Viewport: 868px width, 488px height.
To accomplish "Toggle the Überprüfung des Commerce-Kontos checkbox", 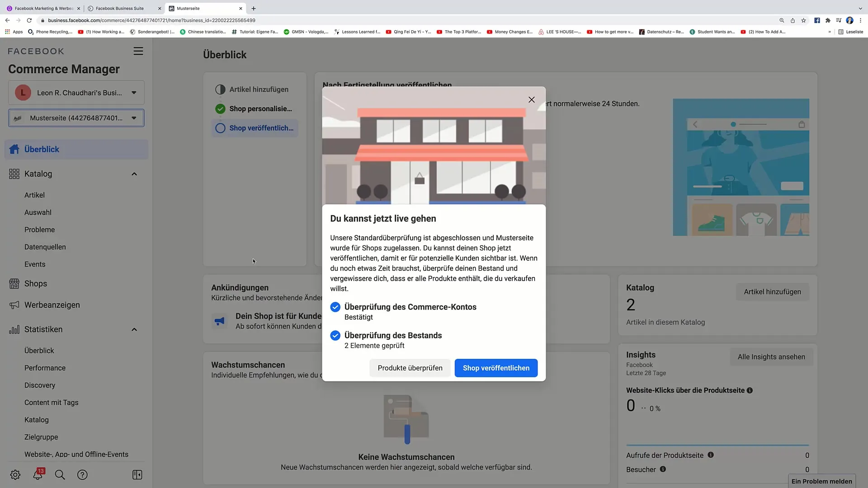I will point(335,307).
